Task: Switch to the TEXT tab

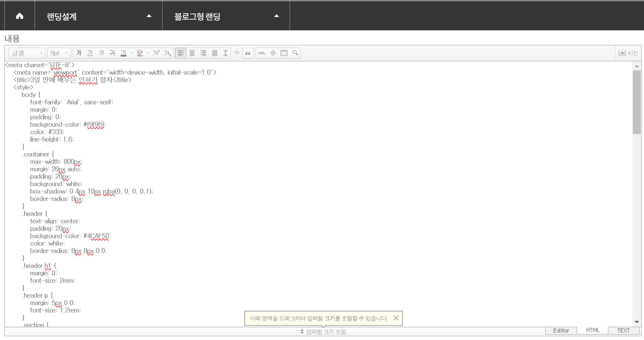Action: (623, 330)
